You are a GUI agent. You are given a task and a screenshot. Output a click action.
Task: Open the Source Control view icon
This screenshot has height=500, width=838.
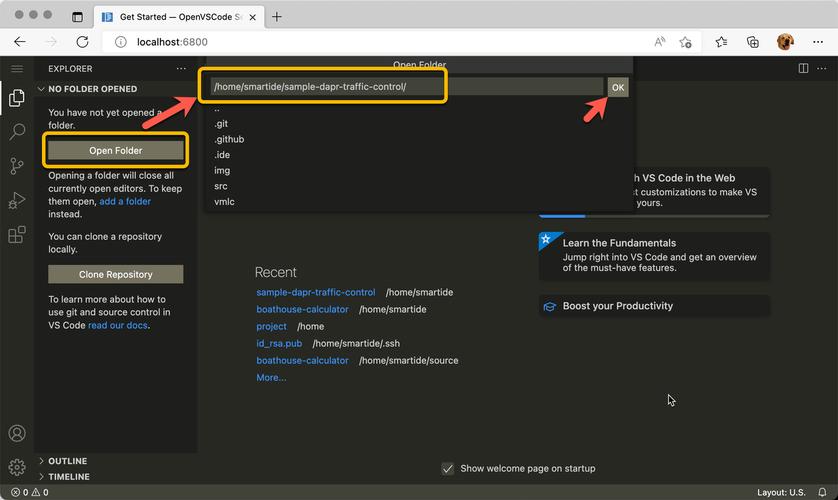[x=17, y=166]
